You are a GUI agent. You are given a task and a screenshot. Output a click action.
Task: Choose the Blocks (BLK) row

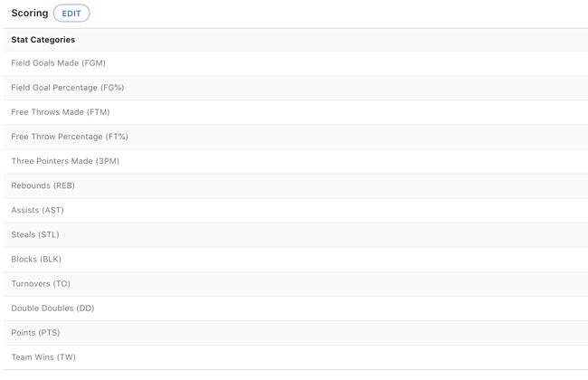[296, 259]
